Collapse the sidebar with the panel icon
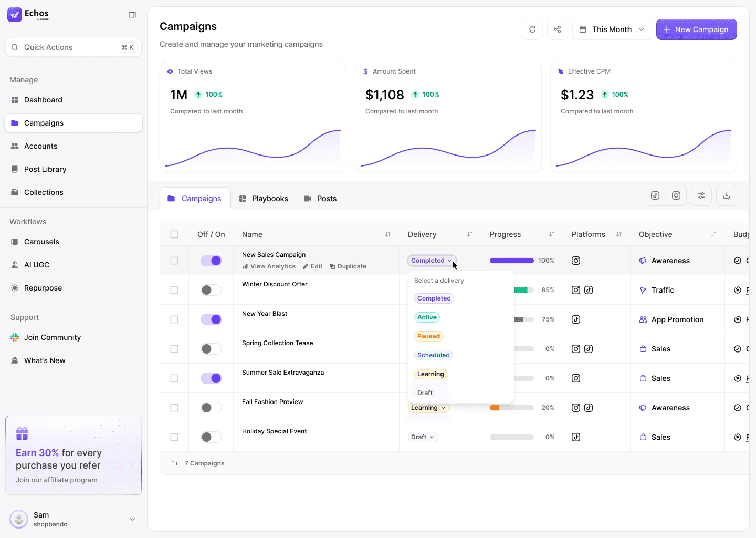This screenshot has width=756, height=538. [x=132, y=15]
